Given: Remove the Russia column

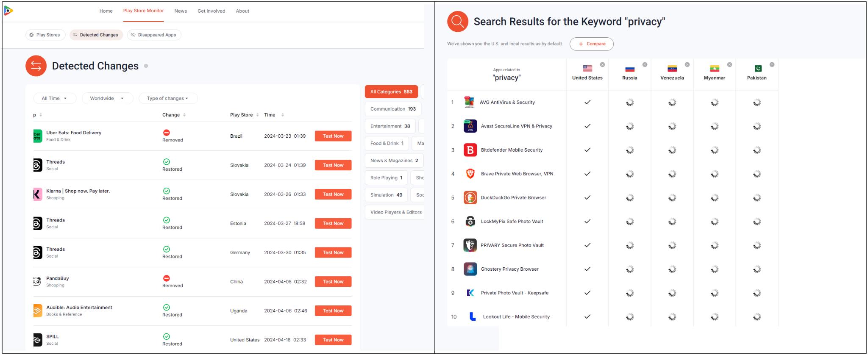Looking at the screenshot, I should click(x=645, y=65).
